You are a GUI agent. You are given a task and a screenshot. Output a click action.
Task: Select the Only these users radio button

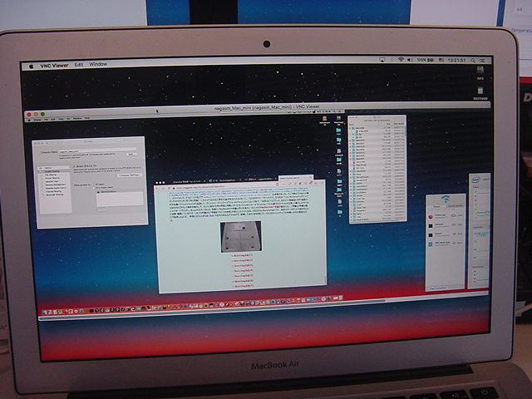[x=94, y=187]
